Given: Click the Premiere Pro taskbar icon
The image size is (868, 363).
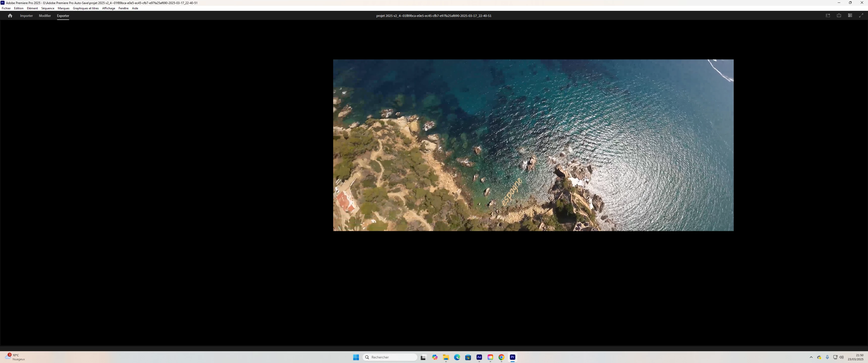Looking at the screenshot, I should click(x=513, y=357).
